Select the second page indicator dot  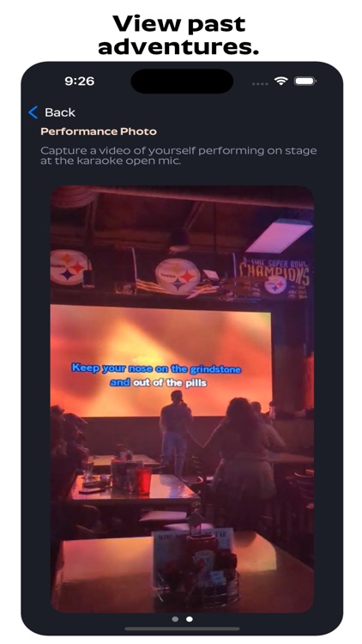tap(190, 618)
